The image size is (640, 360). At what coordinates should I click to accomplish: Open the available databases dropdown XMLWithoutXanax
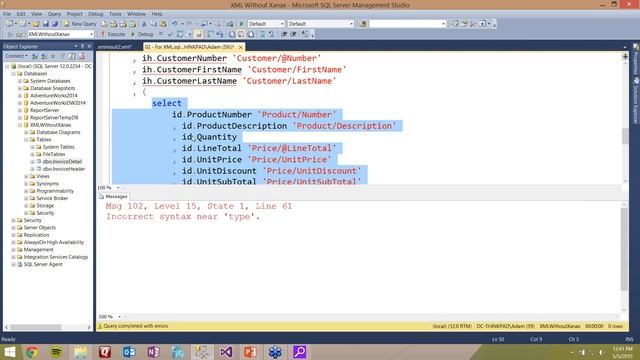click(60, 34)
